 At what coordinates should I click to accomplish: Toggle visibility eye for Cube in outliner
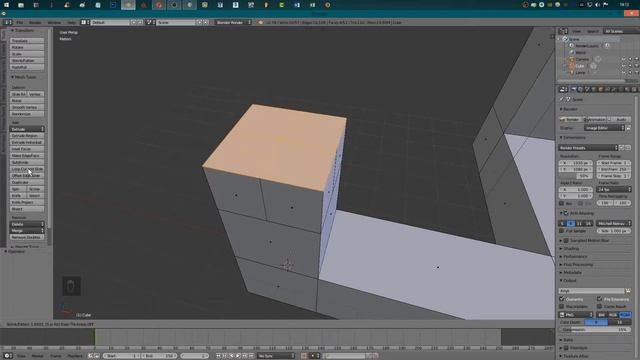pyautogui.click(x=623, y=66)
